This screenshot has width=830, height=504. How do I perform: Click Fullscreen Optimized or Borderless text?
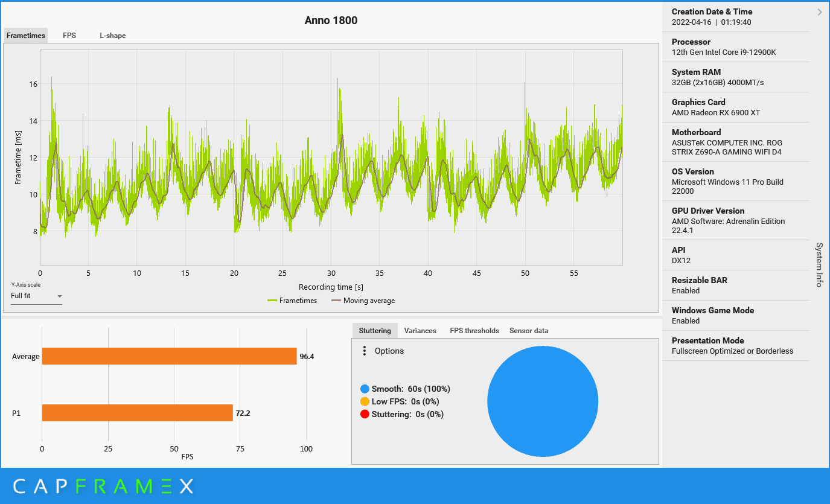click(732, 351)
